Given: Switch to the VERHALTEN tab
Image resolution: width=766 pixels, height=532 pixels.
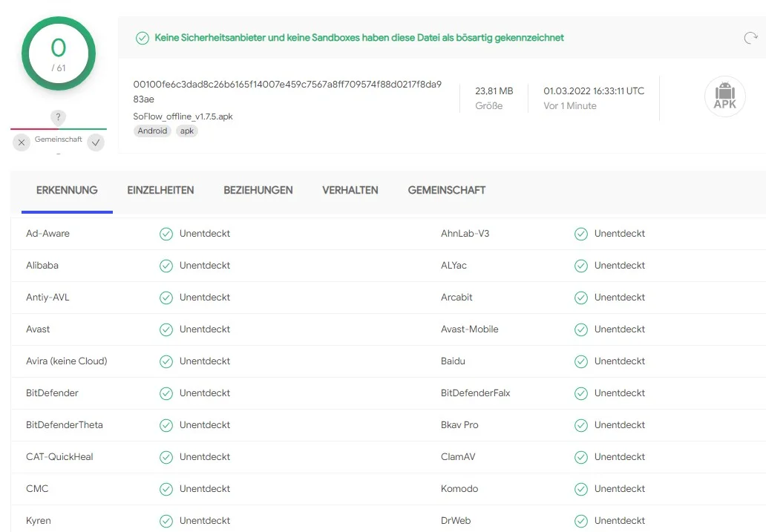Looking at the screenshot, I should 350,190.
